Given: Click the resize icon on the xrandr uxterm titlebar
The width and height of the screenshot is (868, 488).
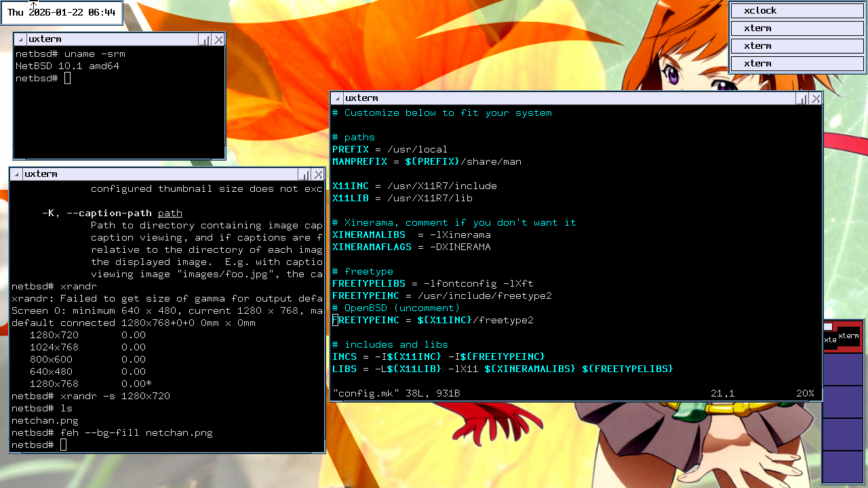Looking at the screenshot, I should coord(304,174).
